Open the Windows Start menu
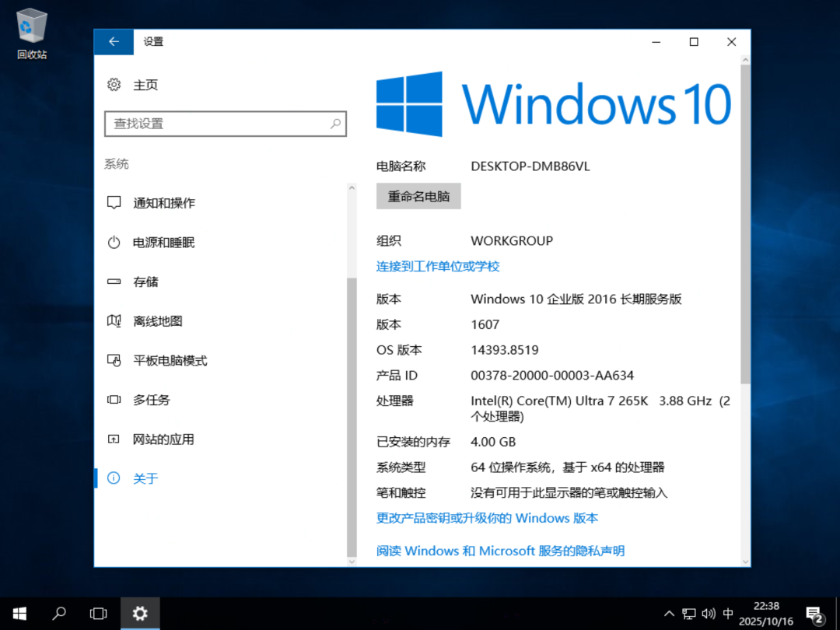840x630 pixels. tap(19, 614)
